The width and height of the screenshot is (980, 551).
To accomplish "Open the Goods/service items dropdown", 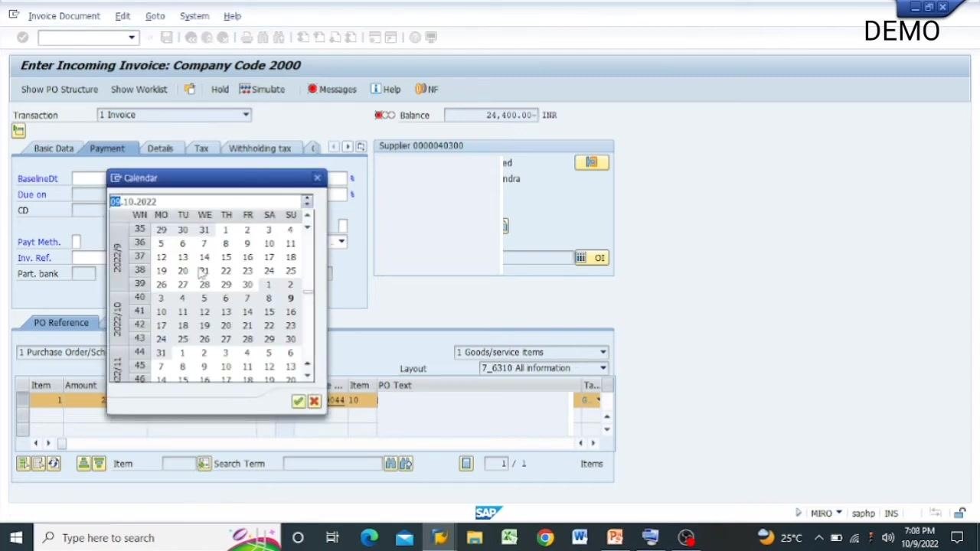I will click(531, 352).
